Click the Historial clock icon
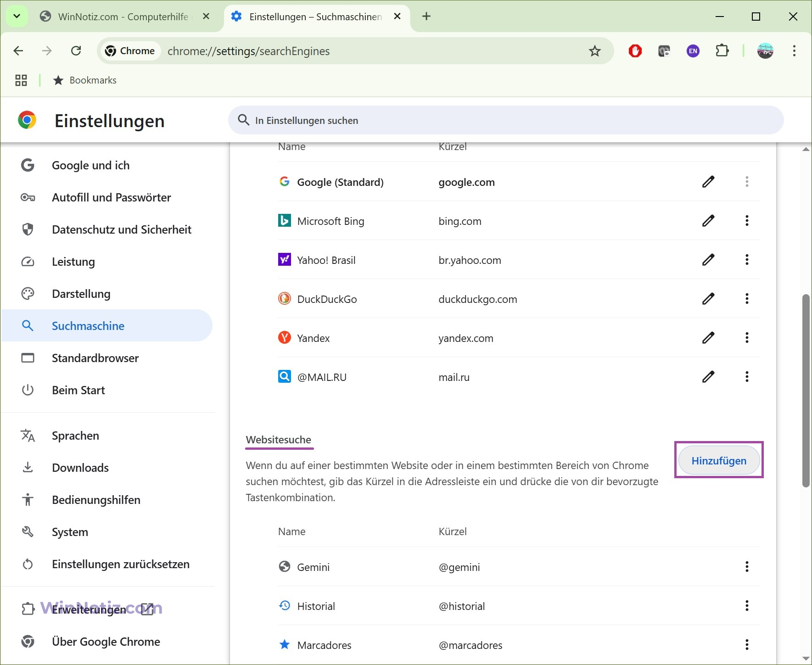 click(285, 606)
